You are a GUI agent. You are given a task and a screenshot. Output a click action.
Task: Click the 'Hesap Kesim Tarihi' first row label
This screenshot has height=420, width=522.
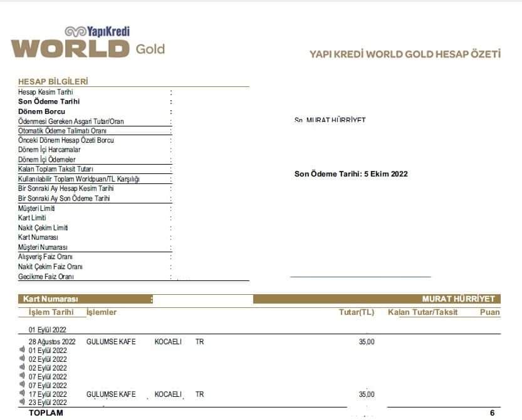pyautogui.click(x=45, y=92)
